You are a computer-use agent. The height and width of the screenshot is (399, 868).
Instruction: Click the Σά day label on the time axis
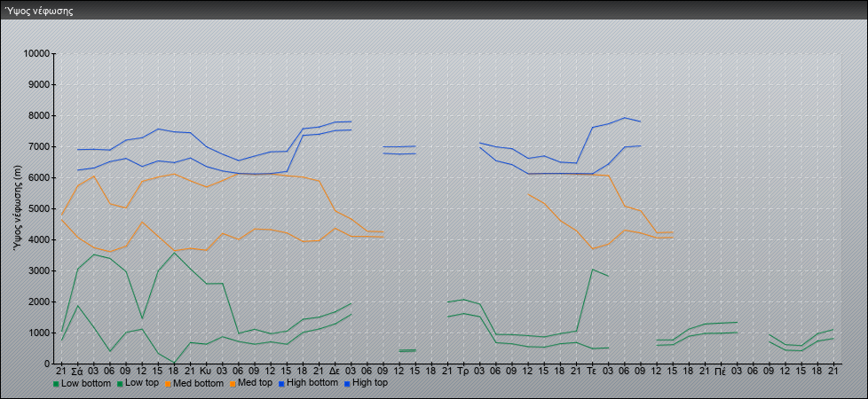click(77, 371)
